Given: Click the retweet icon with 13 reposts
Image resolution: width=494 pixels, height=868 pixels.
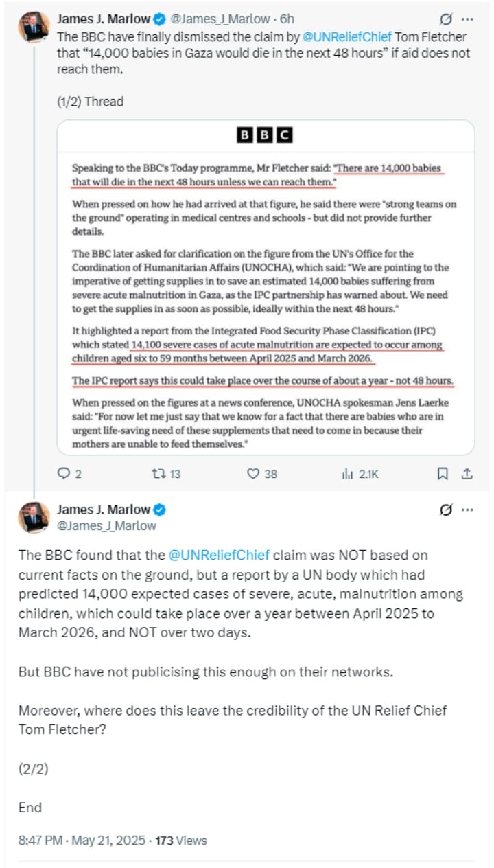Looking at the screenshot, I should [x=156, y=473].
